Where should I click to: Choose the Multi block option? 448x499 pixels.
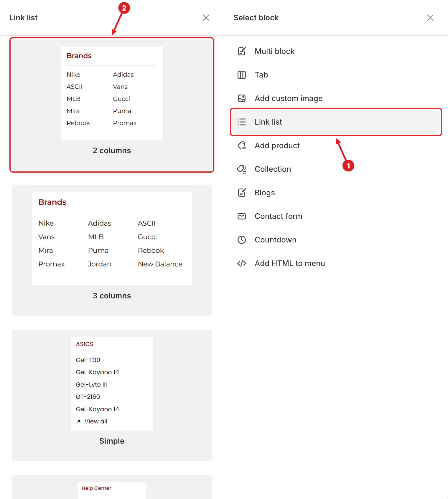tap(336, 51)
